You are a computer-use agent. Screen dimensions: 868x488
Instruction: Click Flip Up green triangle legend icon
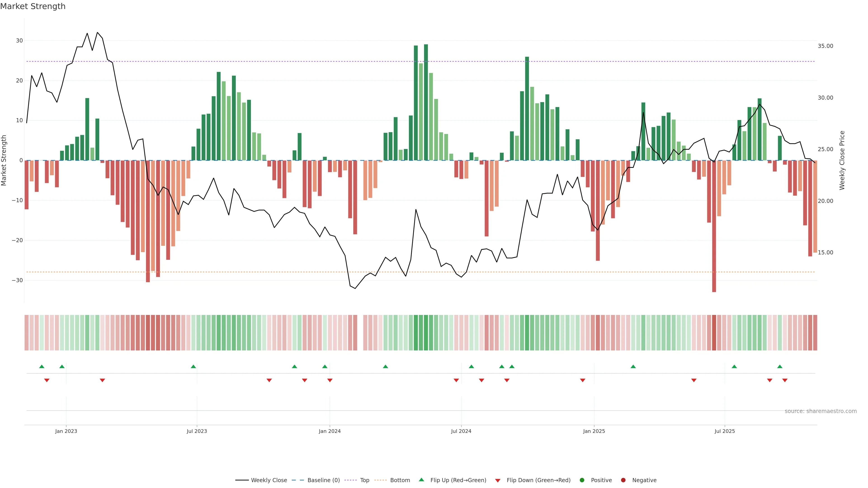point(421,480)
